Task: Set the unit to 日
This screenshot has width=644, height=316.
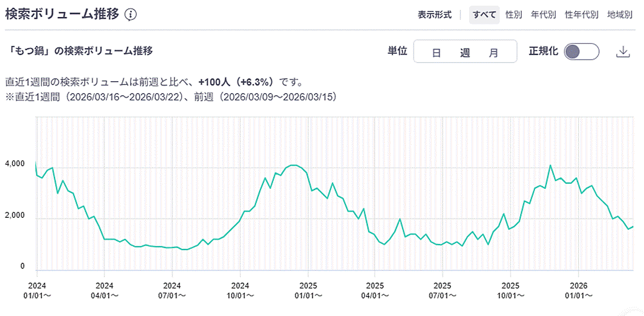Action: click(436, 53)
